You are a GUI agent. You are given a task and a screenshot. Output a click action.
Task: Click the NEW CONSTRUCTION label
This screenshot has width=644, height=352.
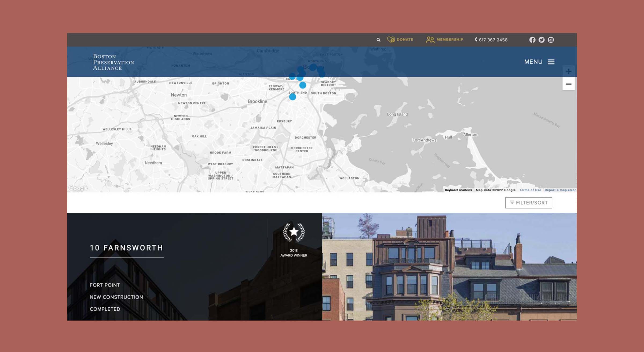116,297
